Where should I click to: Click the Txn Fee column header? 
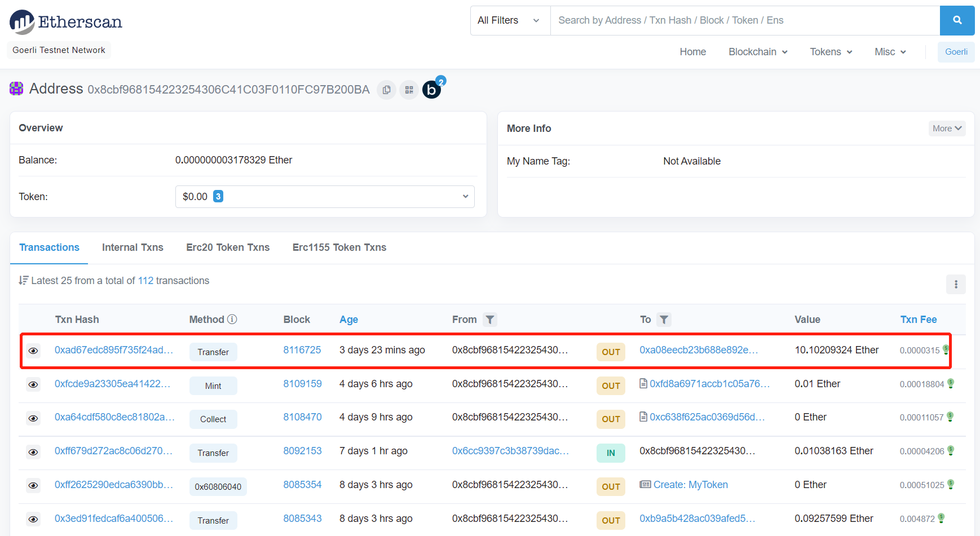point(918,320)
